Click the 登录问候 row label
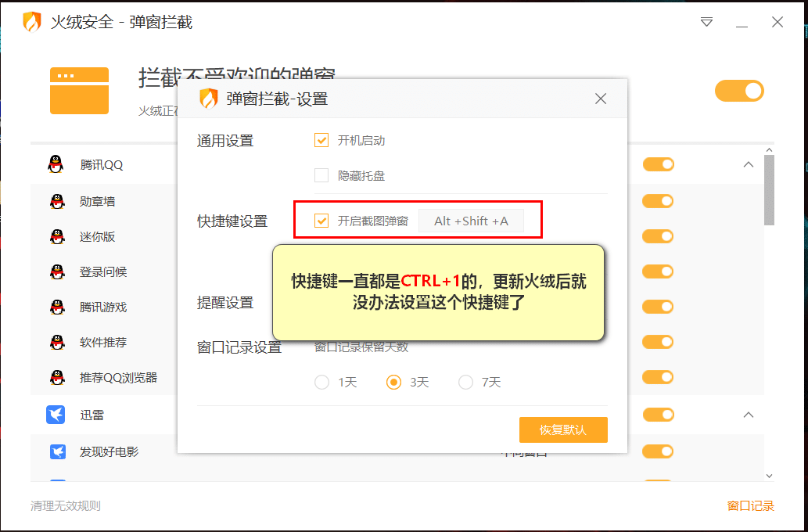808x532 pixels. tap(103, 271)
